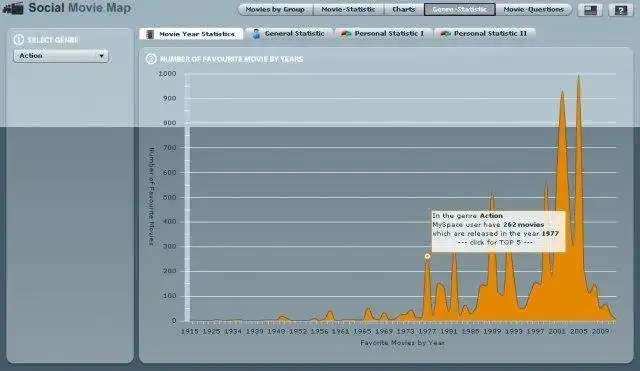The image size is (640, 371).
Task: Click the 2009 label on the x-axis
Action: (x=600, y=331)
